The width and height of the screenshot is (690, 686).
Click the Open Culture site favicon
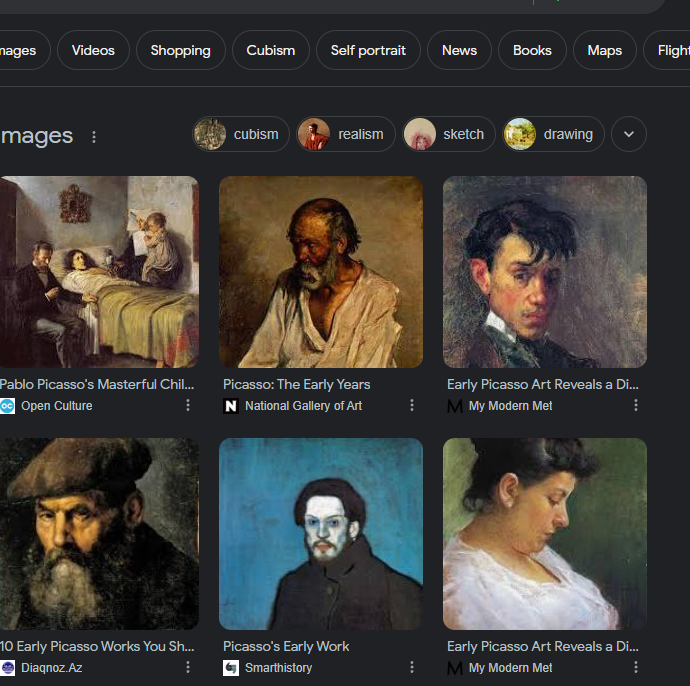click(7, 406)
